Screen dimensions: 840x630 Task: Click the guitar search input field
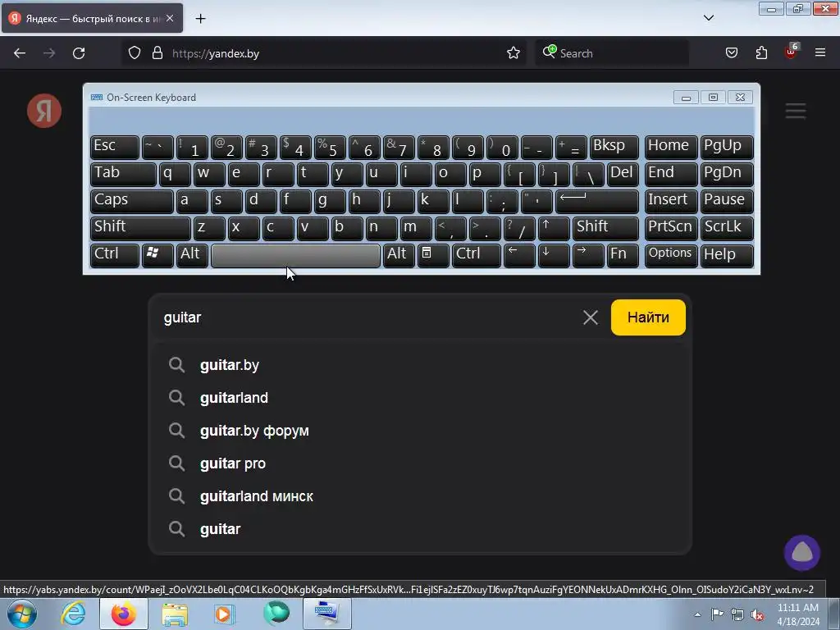pos(370,317)
